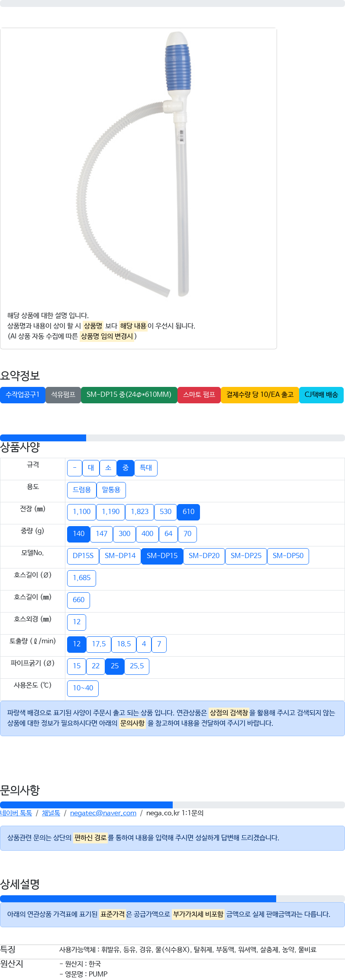Select model SM-DP50

coord(288,556)
